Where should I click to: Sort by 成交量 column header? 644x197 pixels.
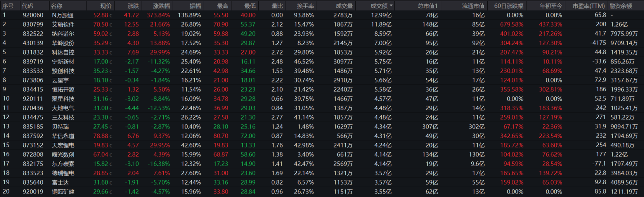[x=344, y=6]
